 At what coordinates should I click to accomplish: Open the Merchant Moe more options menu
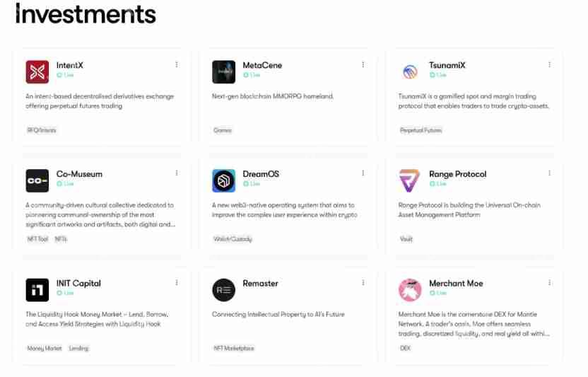coord(550,282)
